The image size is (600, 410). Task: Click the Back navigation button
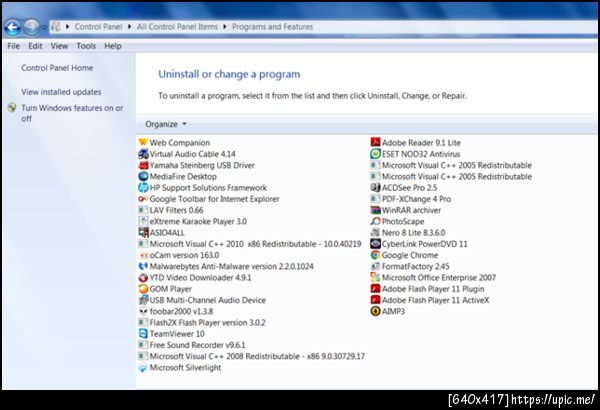(12, 27)
